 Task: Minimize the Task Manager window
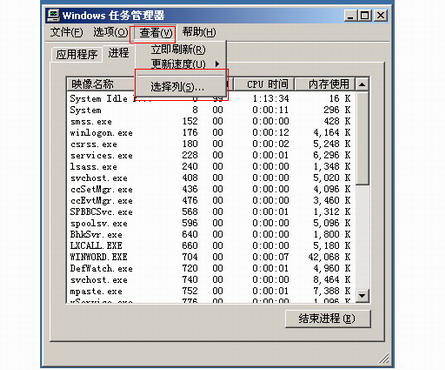[x=350, y=15]
